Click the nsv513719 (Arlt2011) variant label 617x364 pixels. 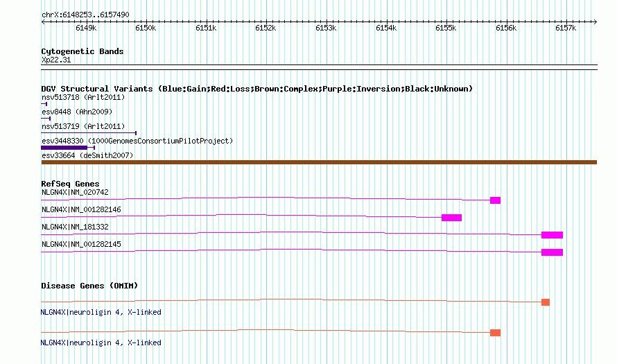(x=83, y=126)
